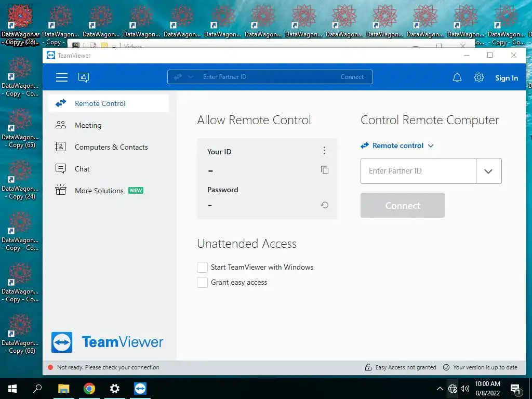This screenshot has height=399, width=532.
Task: Click the network globe tray icon
Action: click(453, 389)
